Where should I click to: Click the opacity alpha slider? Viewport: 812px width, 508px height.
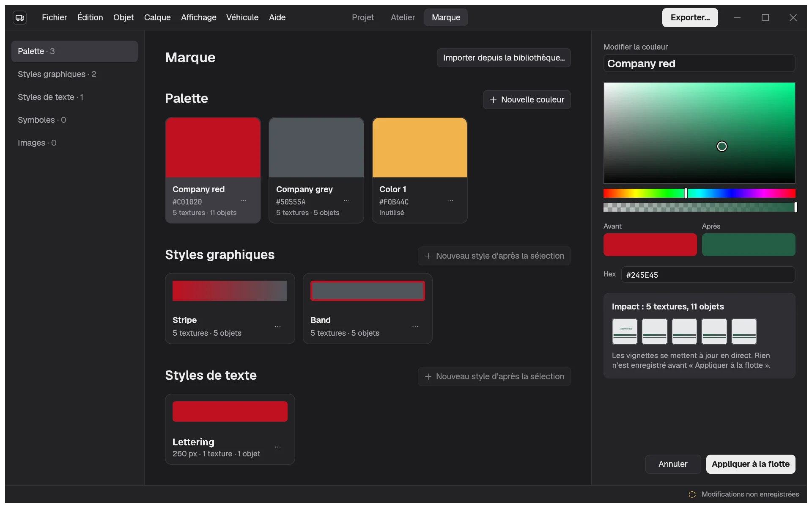(x=700, y=207)
